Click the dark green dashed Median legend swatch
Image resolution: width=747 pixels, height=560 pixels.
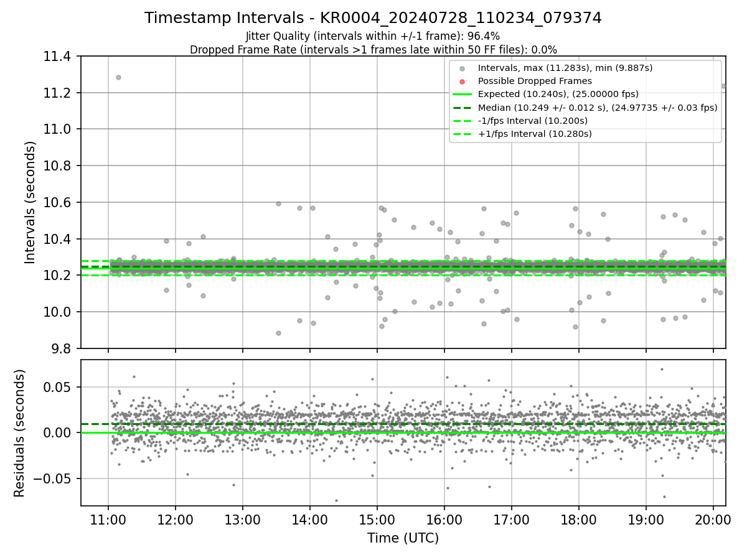coord(462,108)
